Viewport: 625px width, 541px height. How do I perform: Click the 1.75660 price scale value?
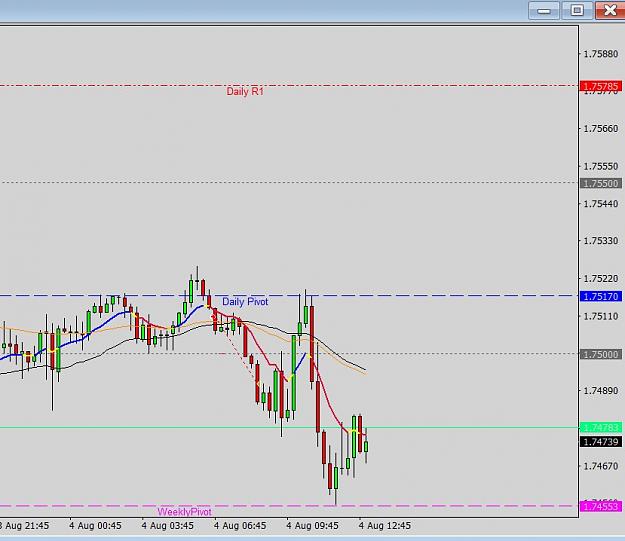click(601, 128)
